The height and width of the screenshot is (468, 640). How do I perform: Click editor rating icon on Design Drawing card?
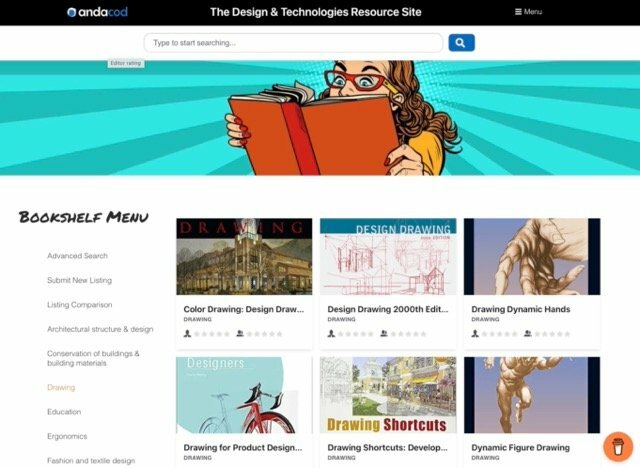[x=331, y=334]
